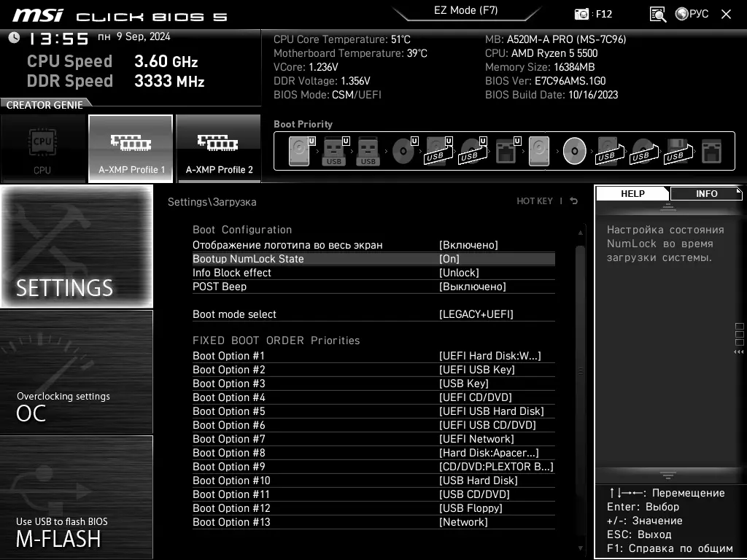Click the USB floppy icon in Boot Priority

pos(676,152)
